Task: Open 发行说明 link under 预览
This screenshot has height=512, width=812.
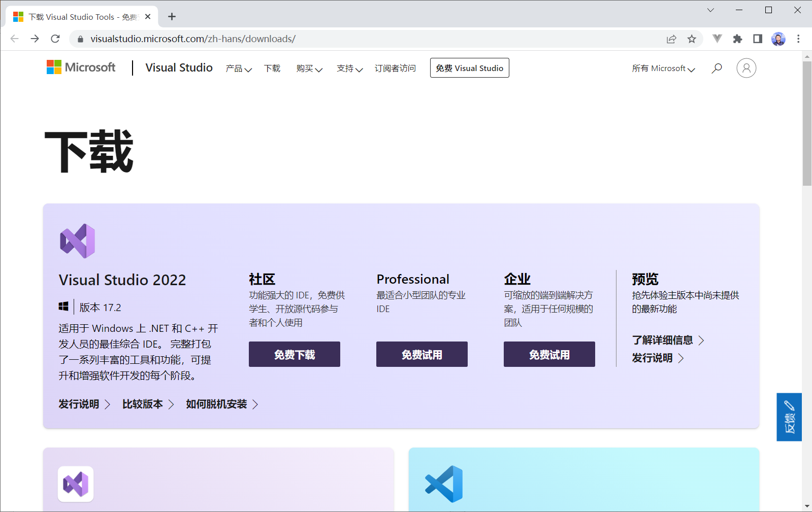Action: click(658, 358)
